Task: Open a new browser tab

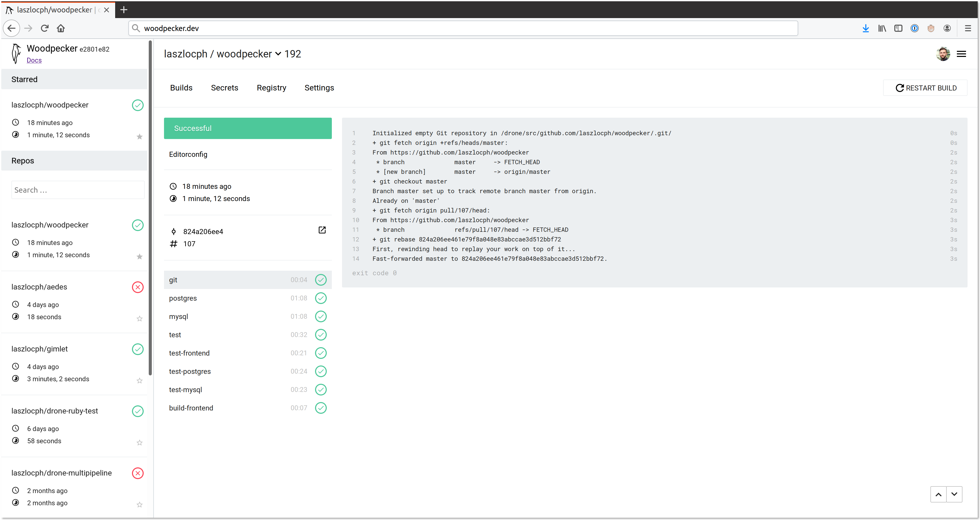Action: click(124, 10)
